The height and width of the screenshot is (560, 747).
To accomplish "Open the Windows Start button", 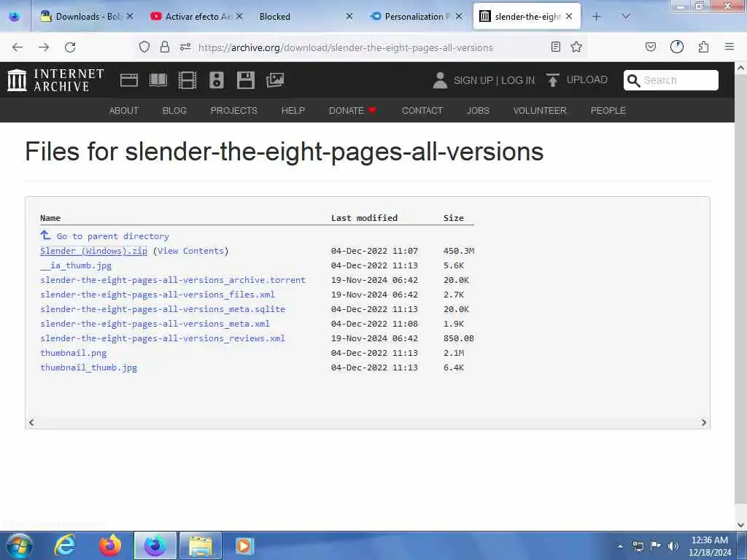I will click(20, 545).
